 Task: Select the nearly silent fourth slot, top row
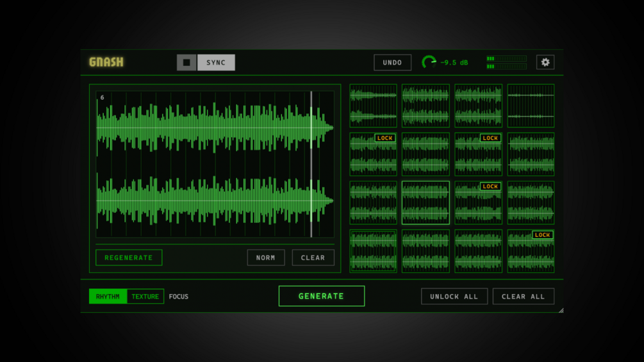531,106
